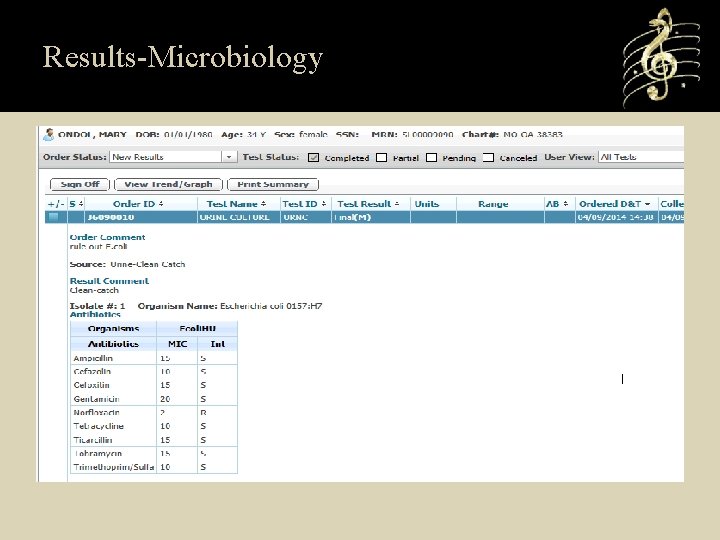
Task: Select the Ampicillin antibiotic row
Action: 154,358
